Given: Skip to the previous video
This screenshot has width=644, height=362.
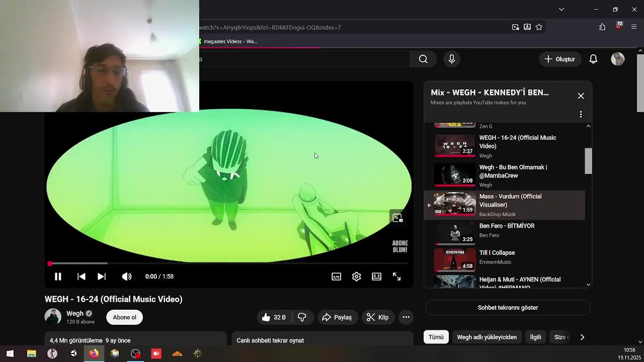Looking at the screenshot, I should [81, 277].
